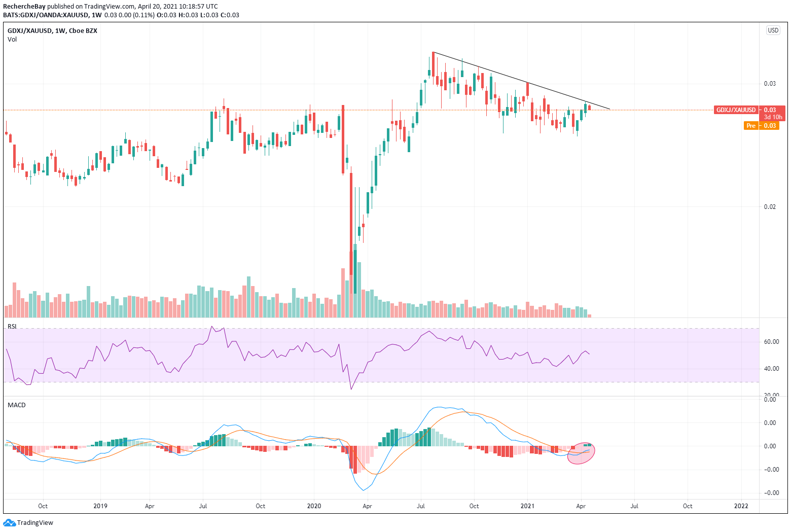Click the TradingView wordmark text

coord(35,523)
